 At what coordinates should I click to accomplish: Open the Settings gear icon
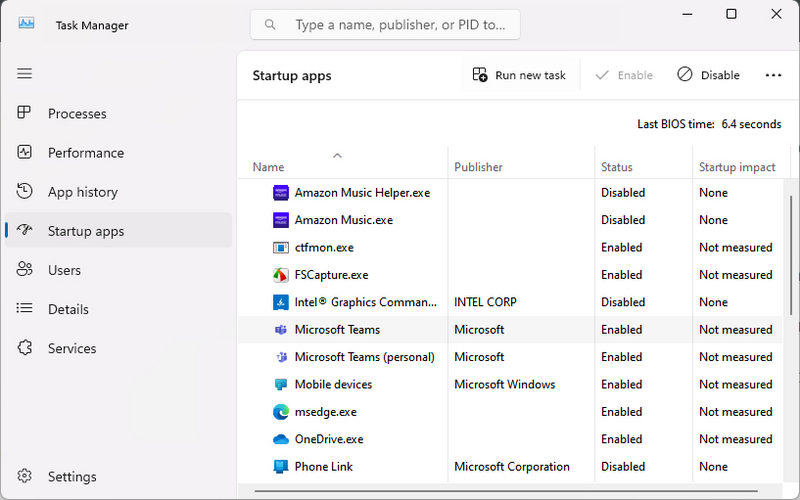pos(24,476)
